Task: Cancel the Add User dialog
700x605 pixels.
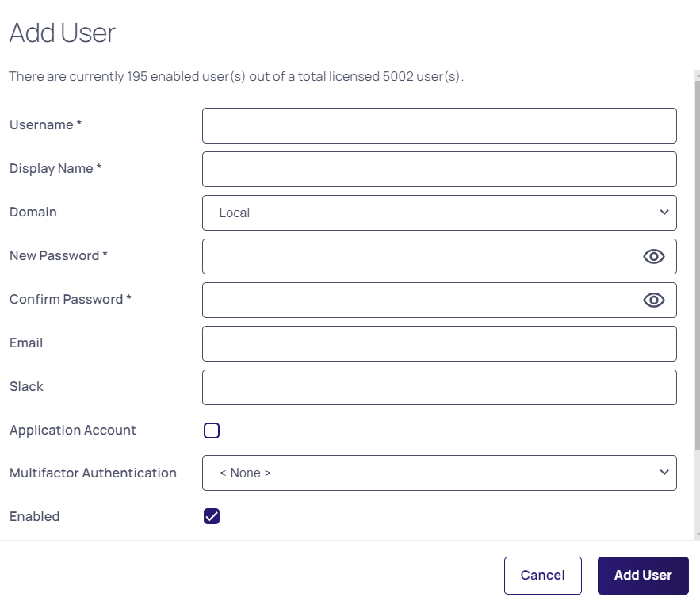Action: [542, 576]
